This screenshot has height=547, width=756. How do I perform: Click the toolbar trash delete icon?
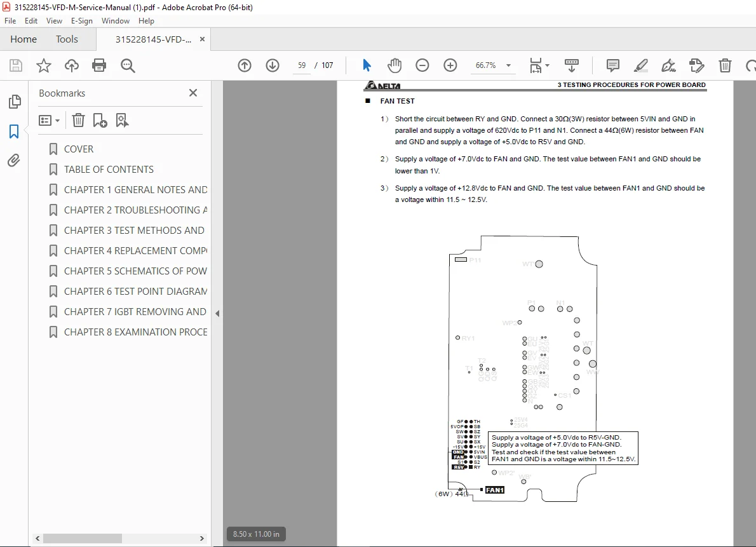[725, 65]
